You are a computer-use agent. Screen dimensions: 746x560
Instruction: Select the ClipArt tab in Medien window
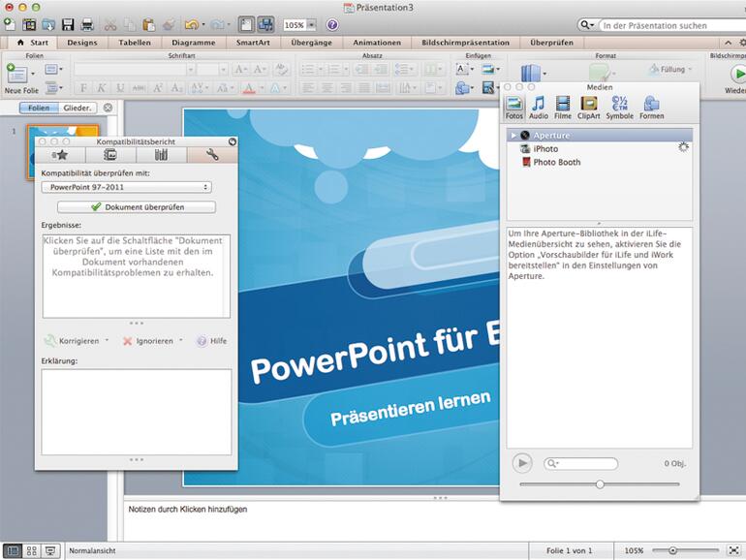(588, 108)
